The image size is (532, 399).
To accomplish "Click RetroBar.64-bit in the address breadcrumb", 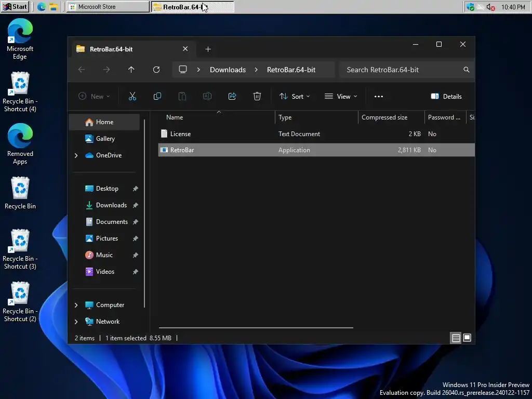I will point(291,70).
